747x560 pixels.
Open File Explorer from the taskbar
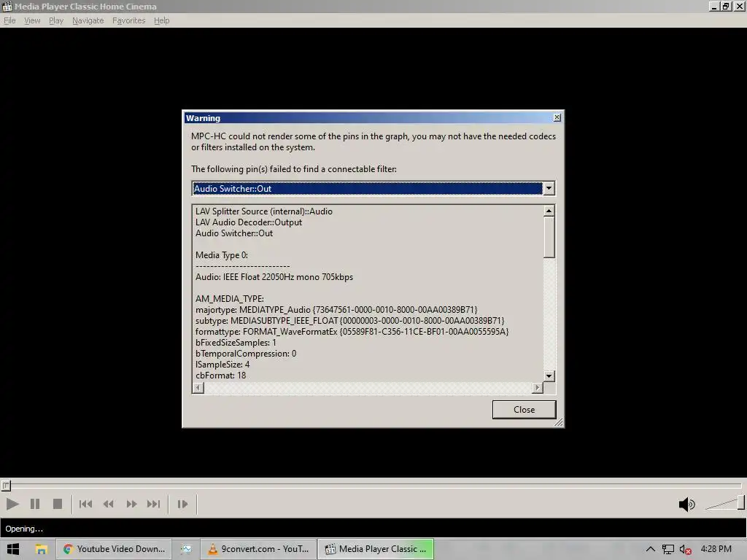point(42,549)
